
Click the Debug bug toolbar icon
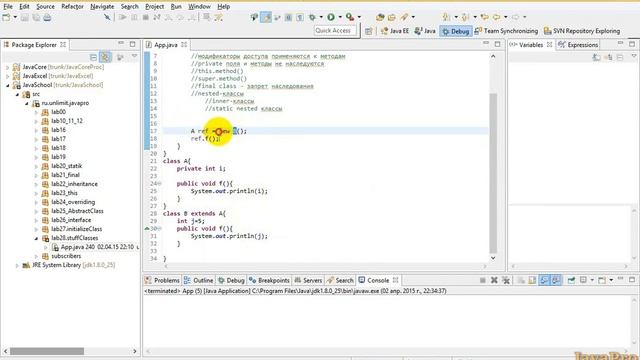tap(312, 17)
